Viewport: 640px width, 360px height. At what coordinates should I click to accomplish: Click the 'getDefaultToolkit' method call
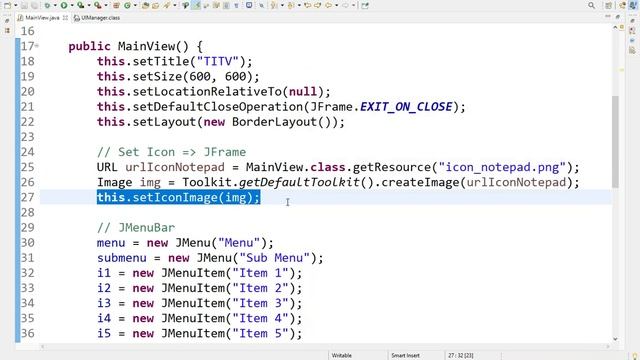point(299,182)
